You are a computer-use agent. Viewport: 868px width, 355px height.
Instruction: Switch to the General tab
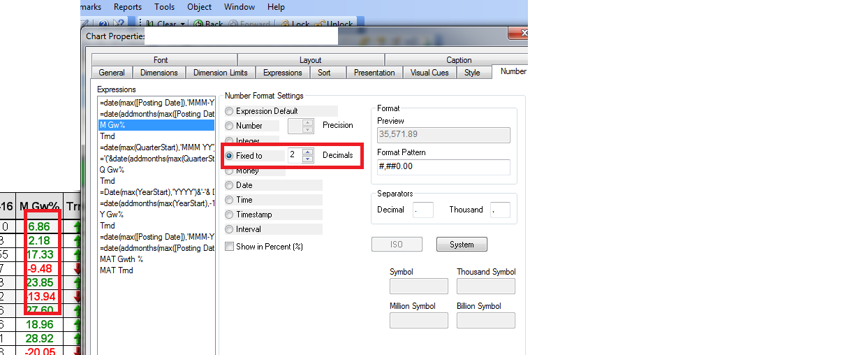pos(112,72)
